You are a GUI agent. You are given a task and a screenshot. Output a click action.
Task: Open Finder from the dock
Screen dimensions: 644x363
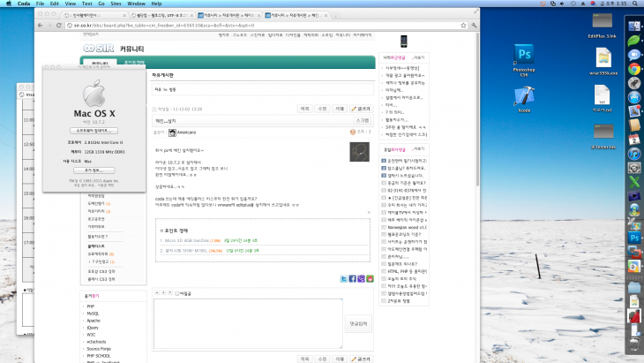click(634, 26)
